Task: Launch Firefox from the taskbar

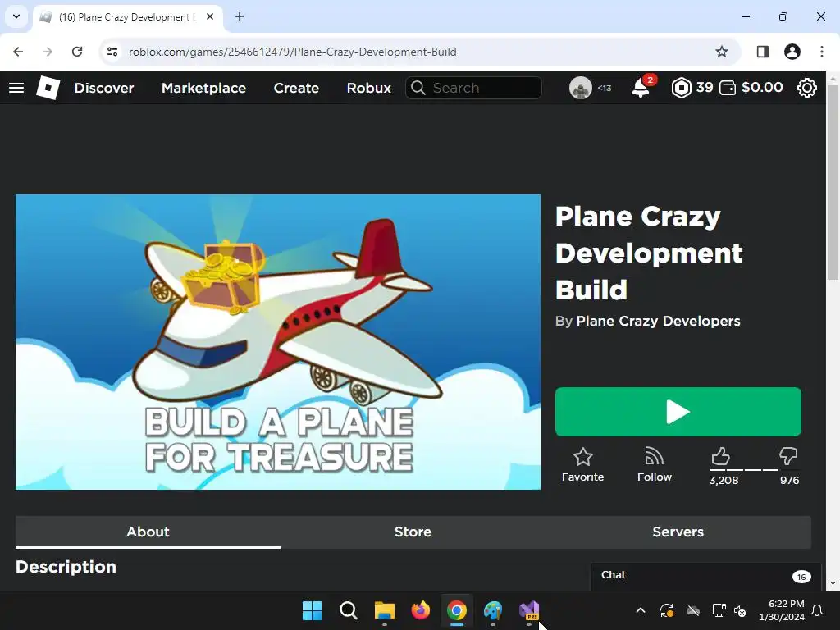Action: [421, 610]
